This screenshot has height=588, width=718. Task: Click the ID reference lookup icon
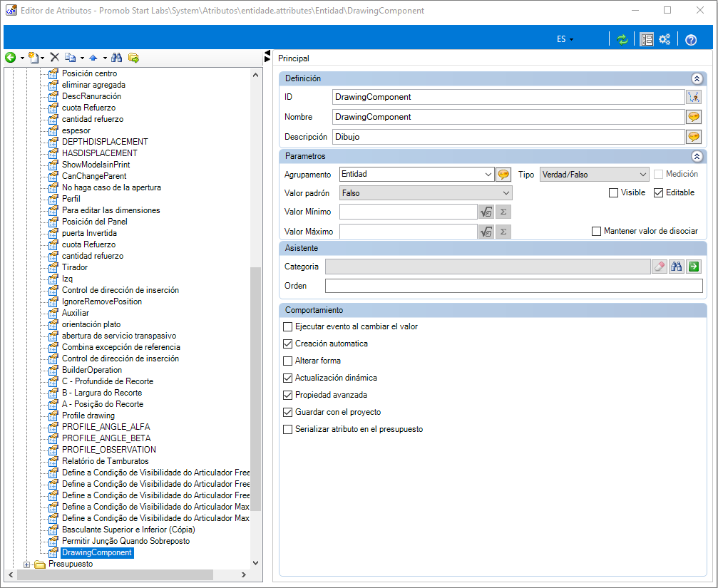[x=694, y=97]
